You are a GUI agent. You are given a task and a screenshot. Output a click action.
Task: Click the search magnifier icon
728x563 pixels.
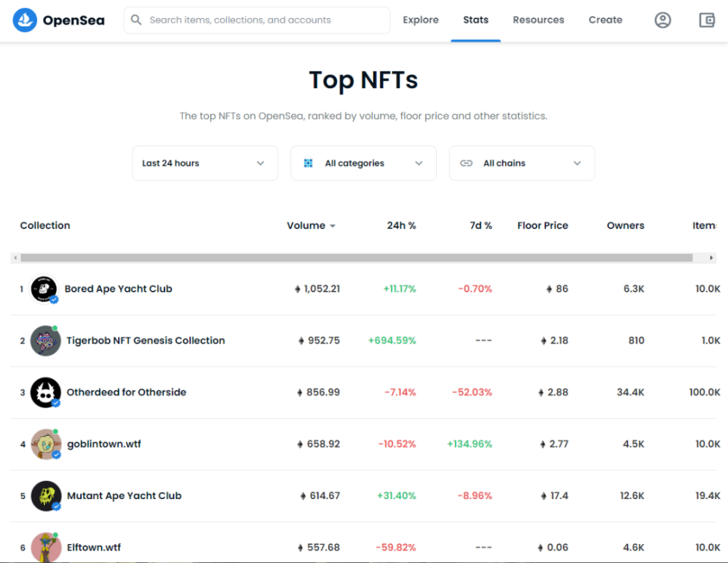pyautogui.click(x=136, y=20)
